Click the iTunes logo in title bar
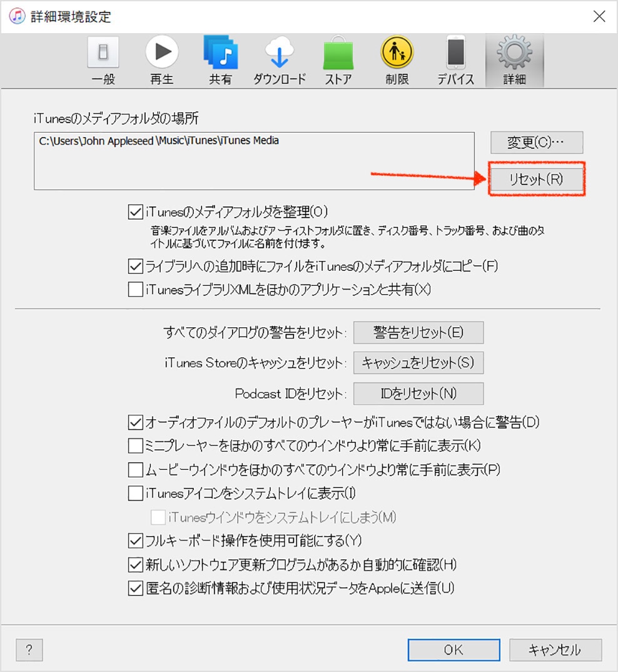The width and height of the screenshot is (618, 672). [17, 16]
